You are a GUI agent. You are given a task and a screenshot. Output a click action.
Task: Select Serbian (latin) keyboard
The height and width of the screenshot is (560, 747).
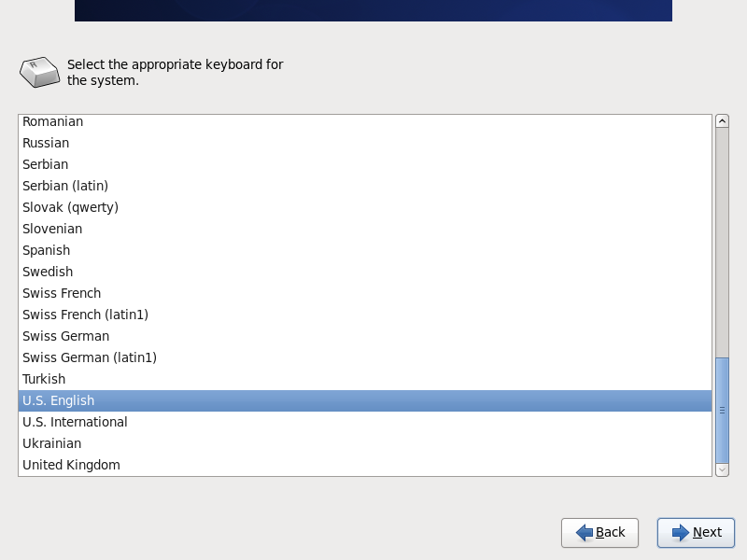pos(365,186)
